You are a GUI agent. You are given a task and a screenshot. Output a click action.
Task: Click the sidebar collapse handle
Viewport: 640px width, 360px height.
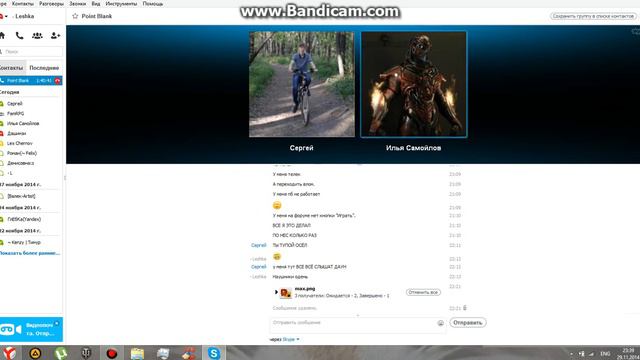(65, 178)
